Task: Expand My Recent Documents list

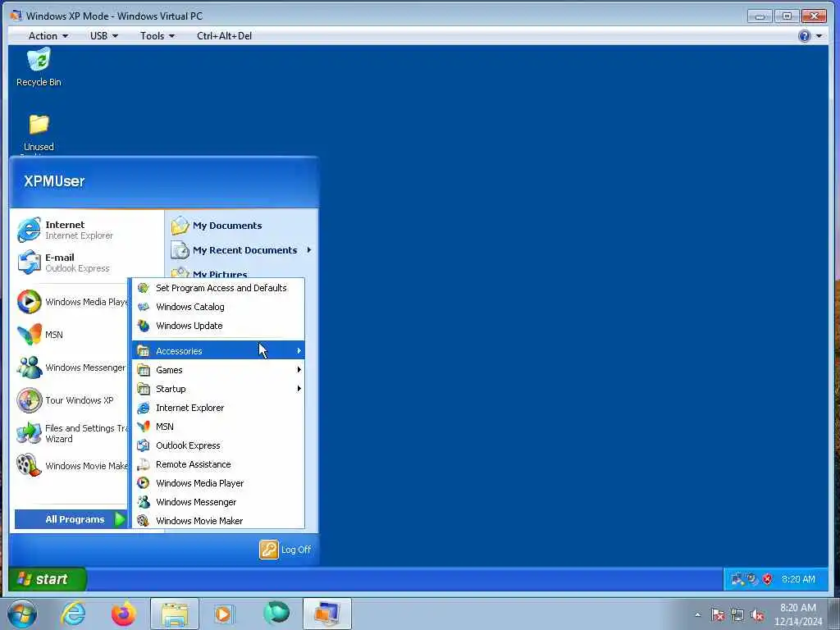Action: point(241,250)
